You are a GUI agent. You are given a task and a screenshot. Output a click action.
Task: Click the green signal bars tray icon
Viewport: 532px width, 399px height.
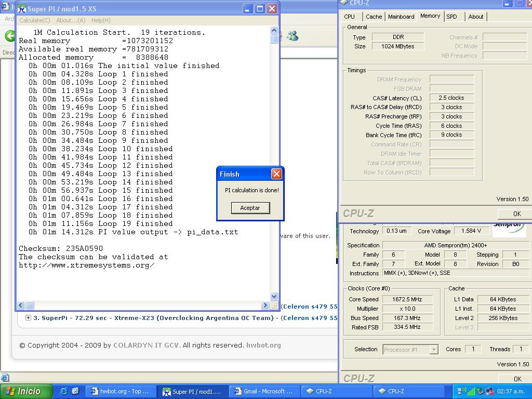point(471,392)
